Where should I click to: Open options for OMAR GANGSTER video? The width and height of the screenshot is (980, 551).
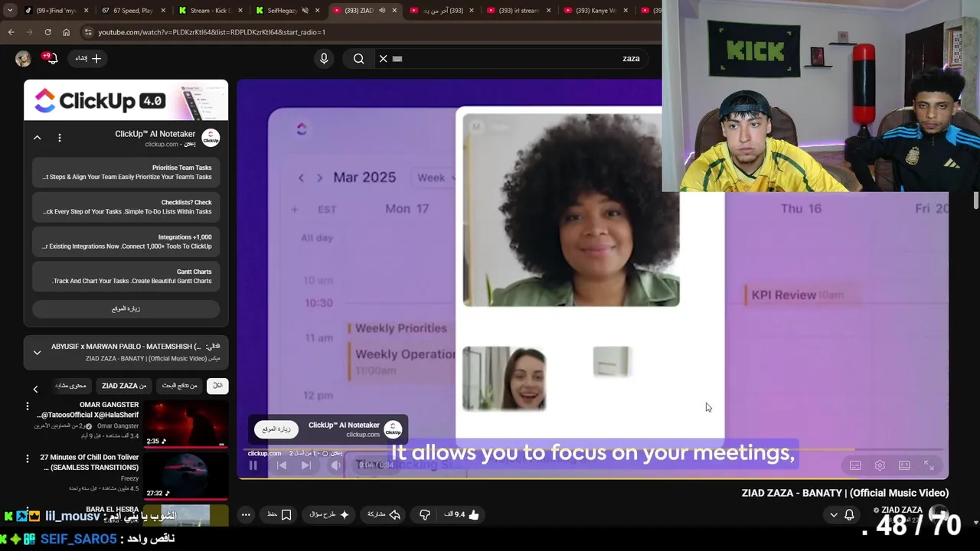(x=28, y=406)
